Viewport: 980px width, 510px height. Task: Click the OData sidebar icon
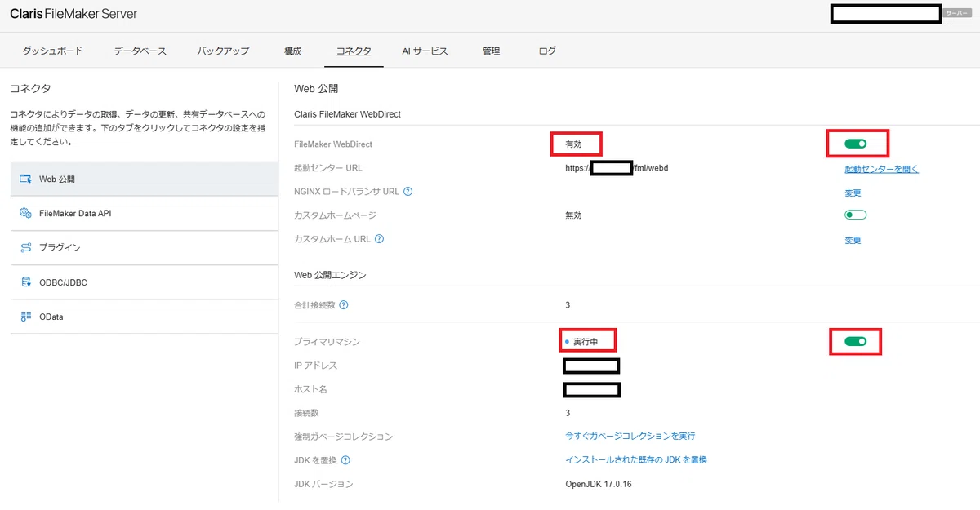(25, 317)
